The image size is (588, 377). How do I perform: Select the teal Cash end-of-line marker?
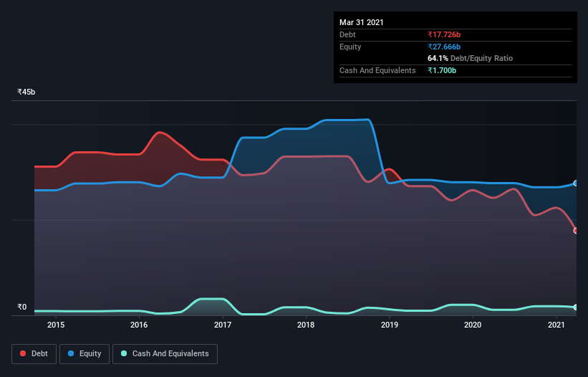pyautogui.click(x=576, y=307)
